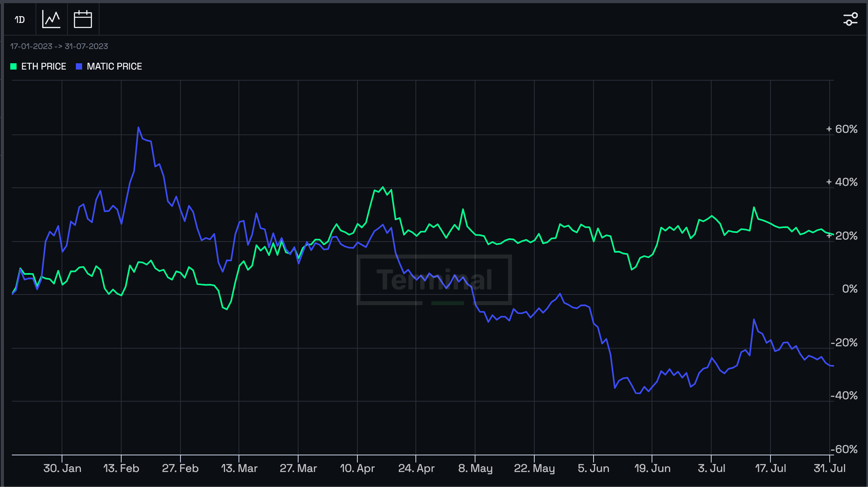Click the 31. Jul x-axis label
Screen dimensions: 868x487
coord(830,468)
